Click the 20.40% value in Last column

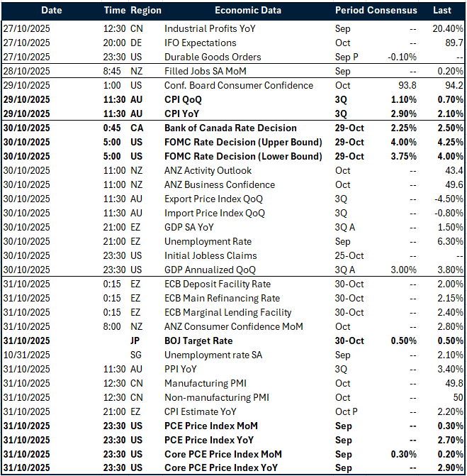tap(448, 28)
